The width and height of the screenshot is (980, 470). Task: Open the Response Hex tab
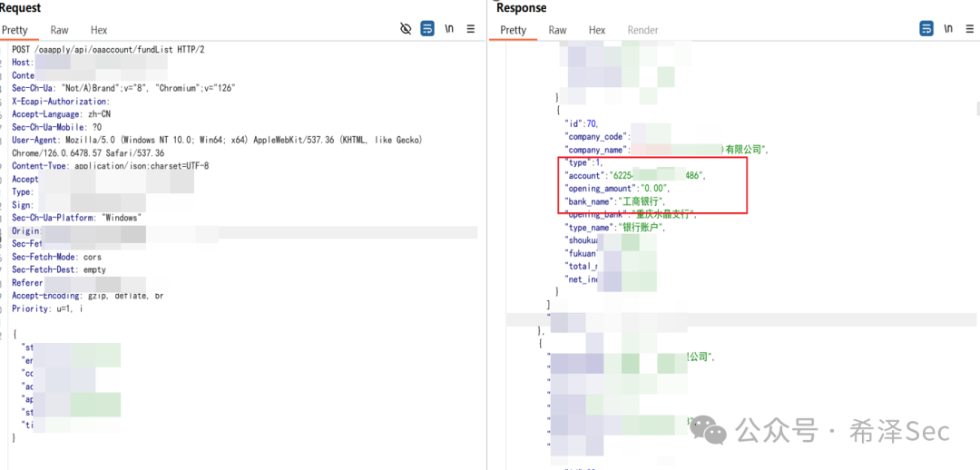(x=597, y=30)
